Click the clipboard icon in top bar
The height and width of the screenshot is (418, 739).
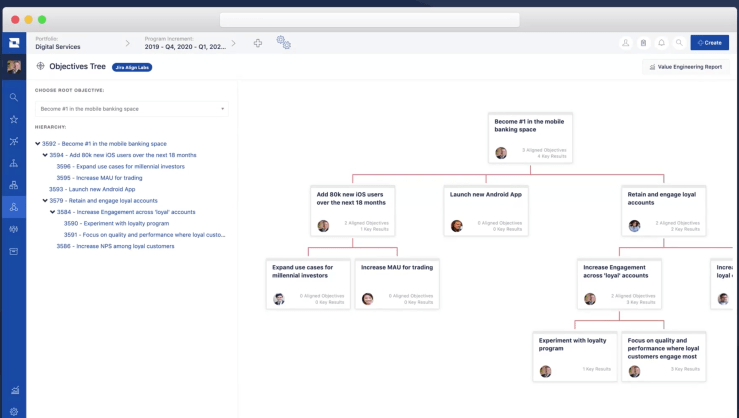pyautogui.click(x=644, y=43)
